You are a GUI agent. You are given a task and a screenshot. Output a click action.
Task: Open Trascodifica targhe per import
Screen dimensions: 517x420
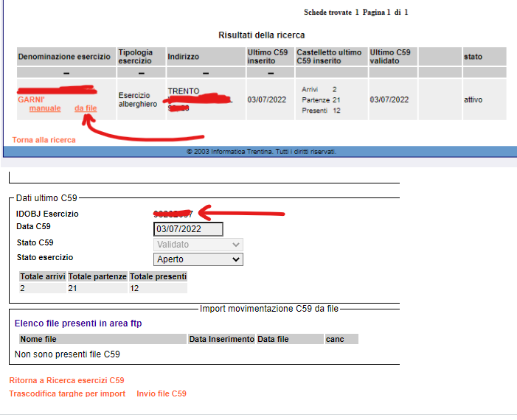pyautogui.click(x=67, y=394)
